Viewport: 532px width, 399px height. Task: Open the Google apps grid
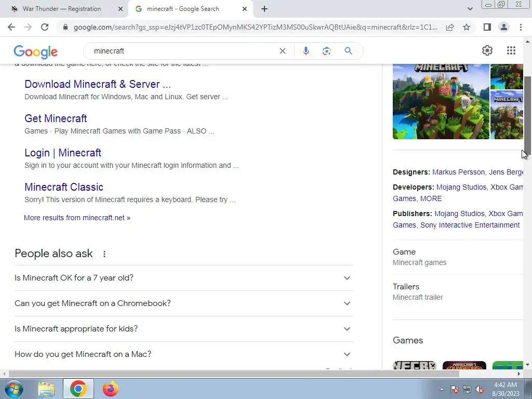(511, 50)
